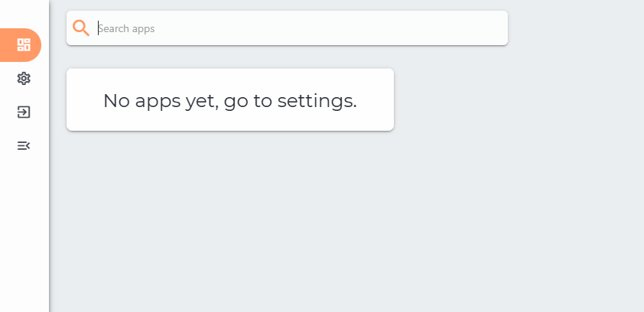Click the icon with three lines and chevron
Screen dimensions: 644x312
pos(24,146)
